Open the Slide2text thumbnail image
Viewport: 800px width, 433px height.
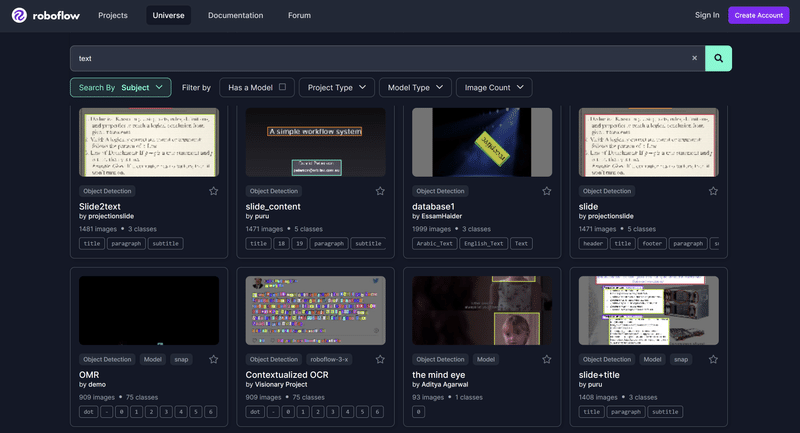pyautogui.click(x=149, y=142)
